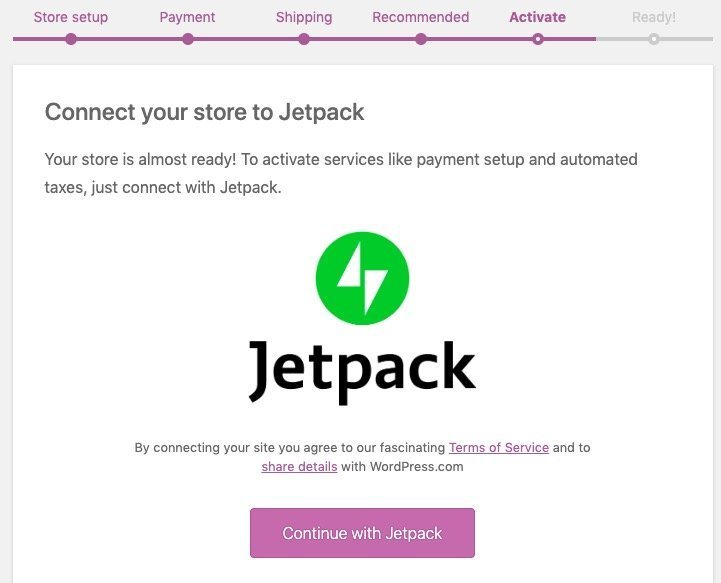Return to the Payment step label
Screen dimensions: 721x583
188,17
